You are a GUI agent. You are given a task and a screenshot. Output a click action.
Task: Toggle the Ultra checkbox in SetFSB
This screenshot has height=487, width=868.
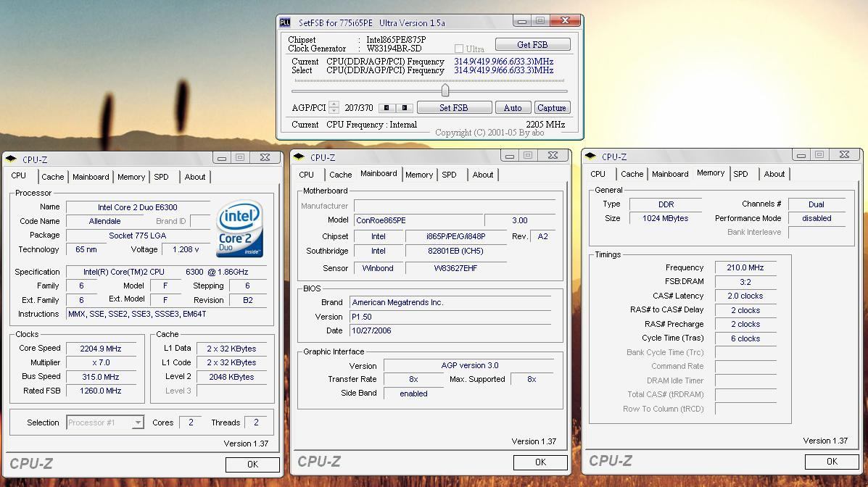pos(459,49)
